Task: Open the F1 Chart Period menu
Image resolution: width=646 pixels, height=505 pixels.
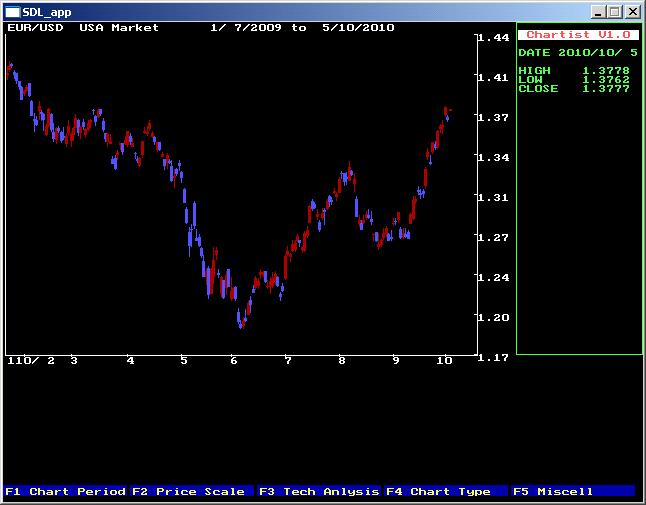Action: coord(65,491)
